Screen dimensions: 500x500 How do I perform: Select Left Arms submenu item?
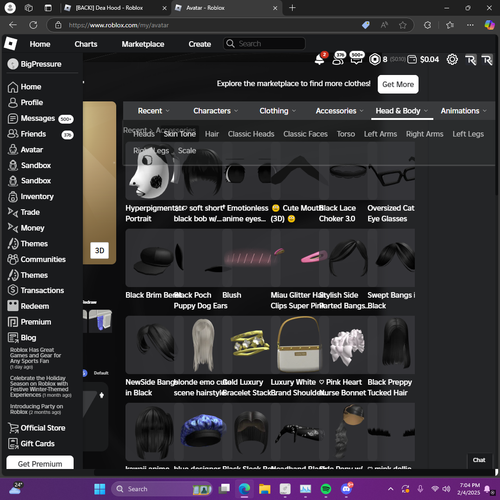click(380, 134)
